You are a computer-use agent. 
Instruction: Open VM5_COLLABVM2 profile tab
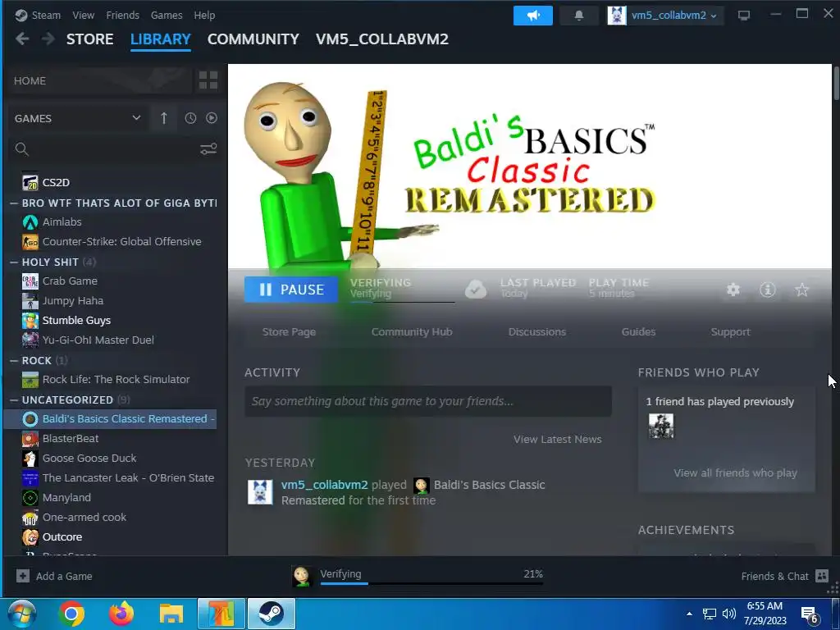pyautogui.click(x=382, y=39)
